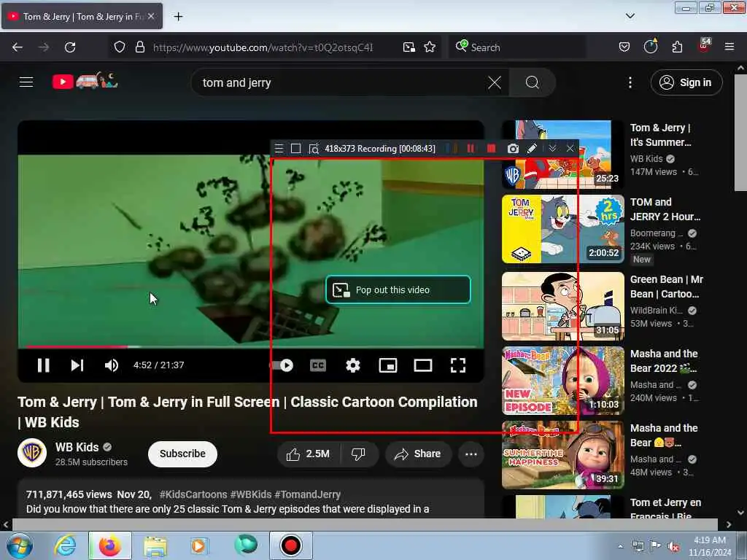Click the page vertical scrollbar thumb
This screenshot has width=747, height=560.
coord(740,133)
